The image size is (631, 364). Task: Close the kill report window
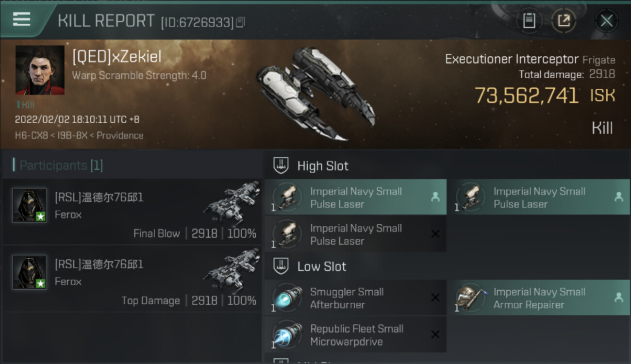click(606, 21)
